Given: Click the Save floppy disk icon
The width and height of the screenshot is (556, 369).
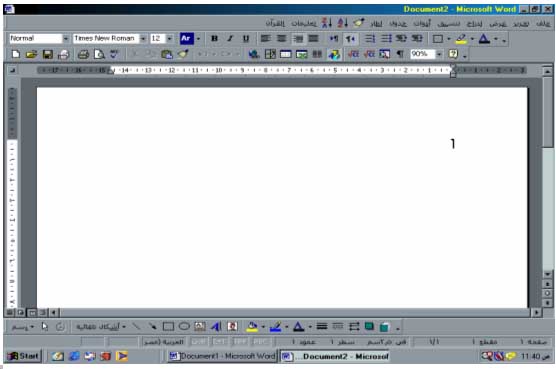Looking at the screenshot, I should (48, 54).
